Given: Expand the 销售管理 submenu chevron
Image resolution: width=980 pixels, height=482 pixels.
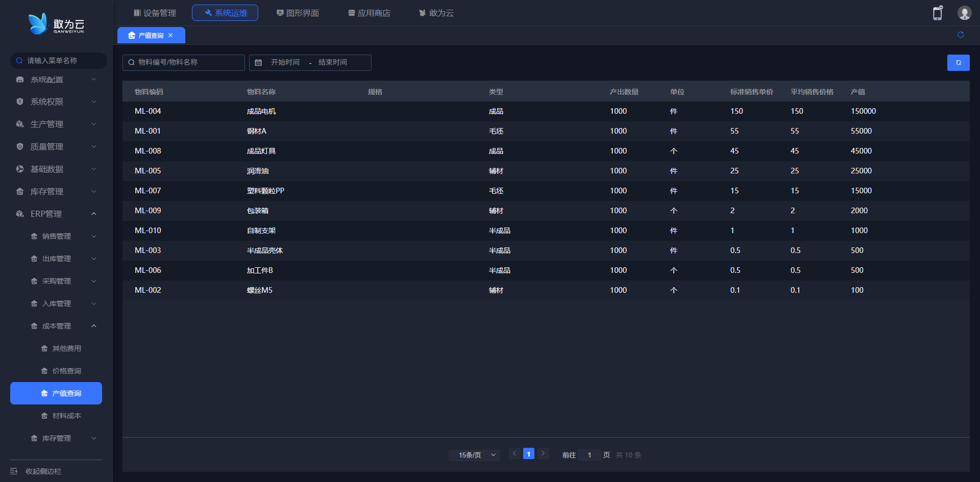Looking at the screenshot, I should (x=94, y=236).
